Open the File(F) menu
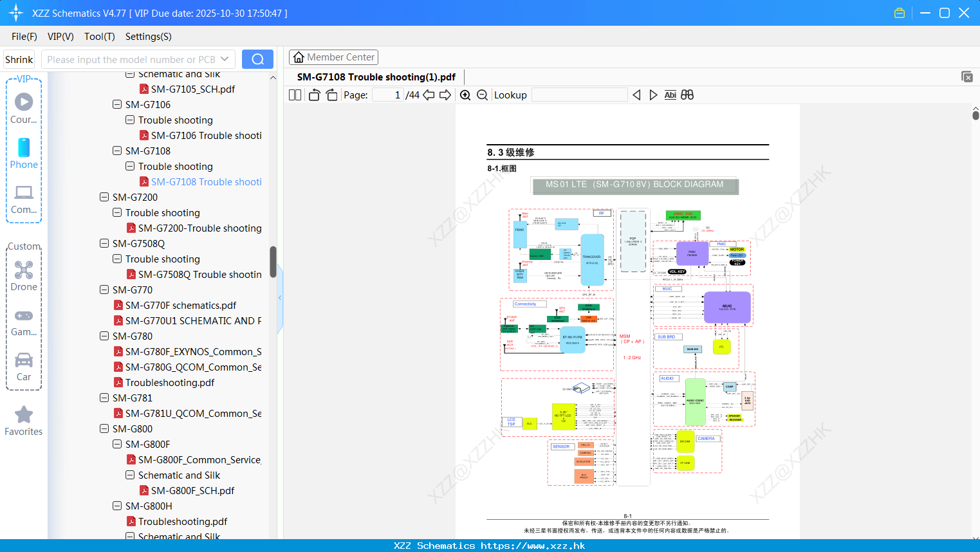This screenshot has height=552, width=980. pos(24,37)
